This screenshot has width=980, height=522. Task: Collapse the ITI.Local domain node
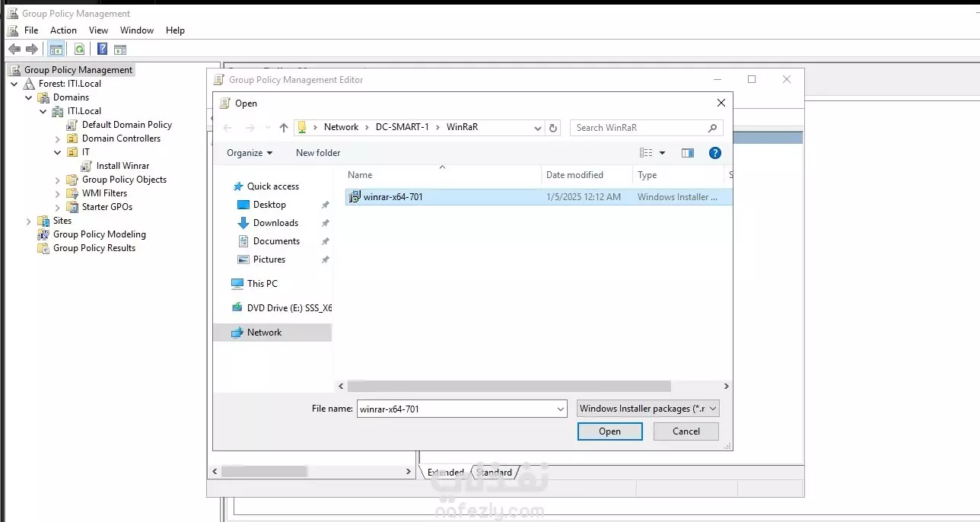coord(43,111)
